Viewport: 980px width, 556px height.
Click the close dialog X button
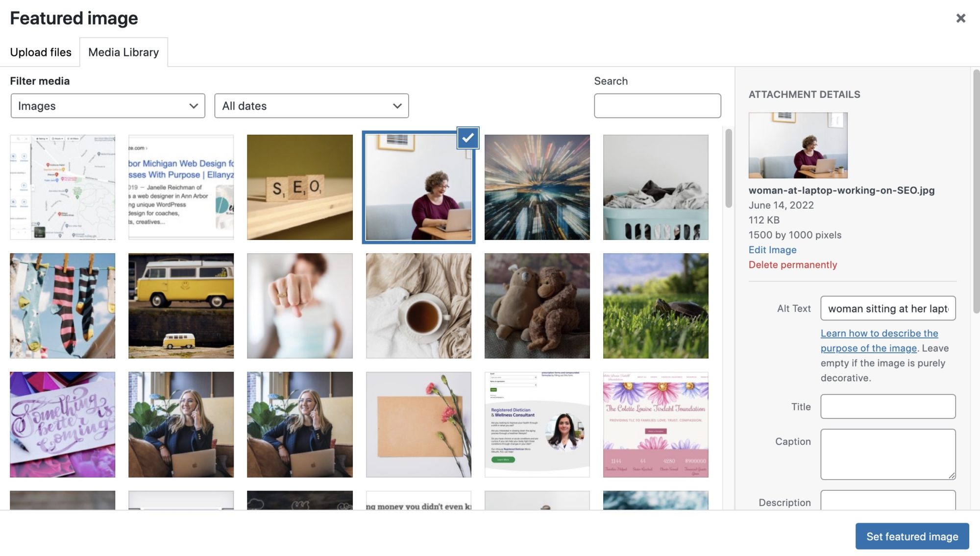(961, 18)
